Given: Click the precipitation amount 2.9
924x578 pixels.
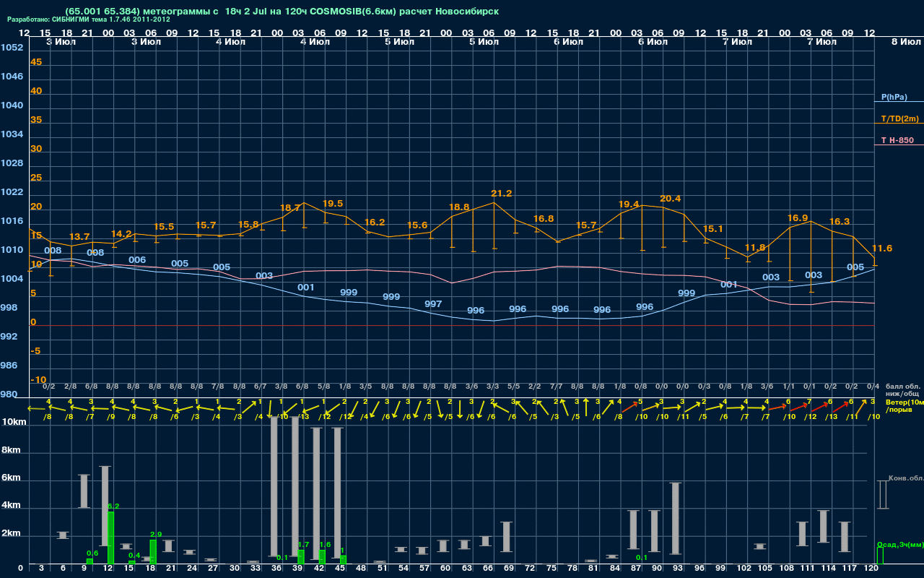Looking at the screenshot, I should (155, 534).
